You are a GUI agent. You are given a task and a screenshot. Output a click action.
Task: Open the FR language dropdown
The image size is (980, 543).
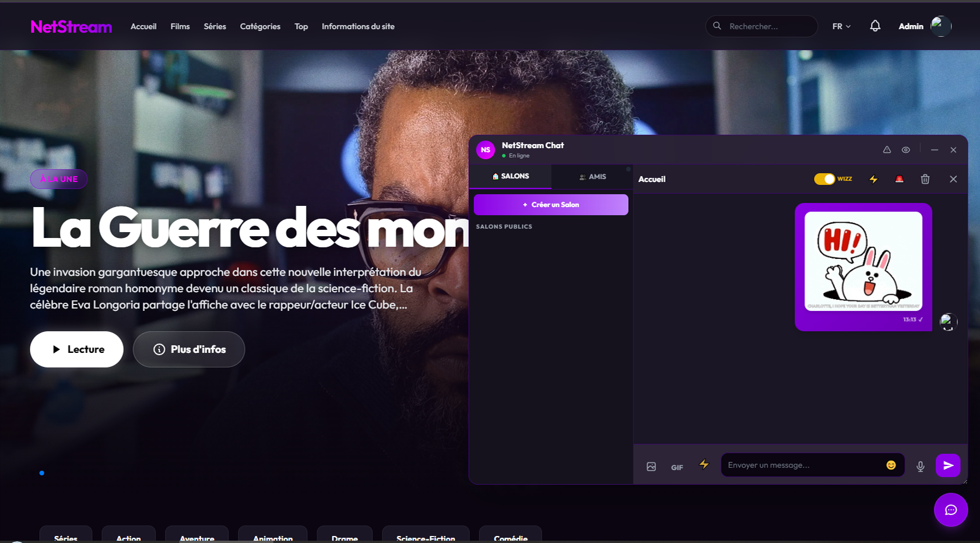(x=841, y=26)
